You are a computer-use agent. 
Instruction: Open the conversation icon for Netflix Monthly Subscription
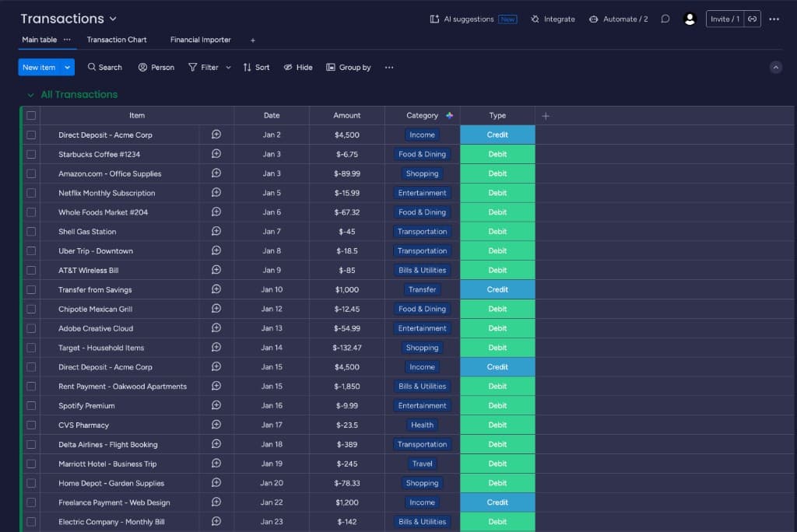pos(216,192)
